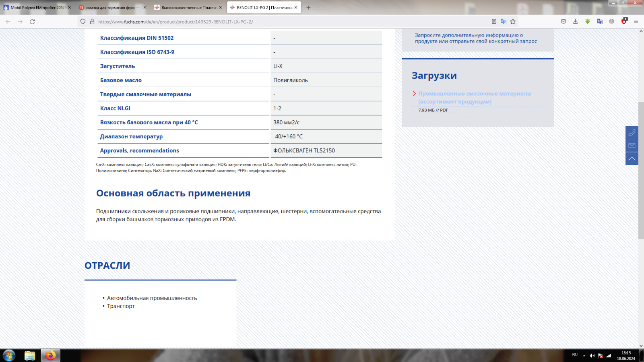Click the browser forward arrow

20,22
